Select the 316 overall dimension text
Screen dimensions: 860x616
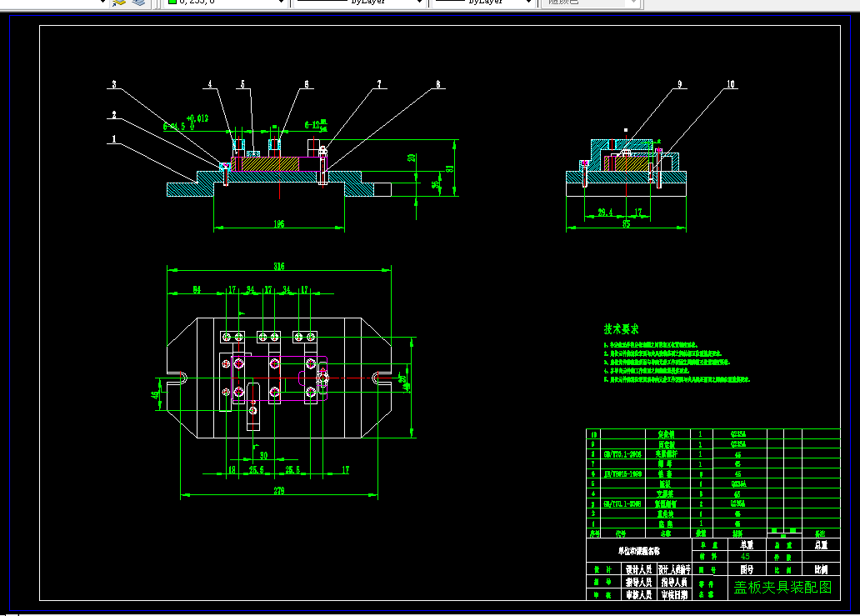coord(278,267)
